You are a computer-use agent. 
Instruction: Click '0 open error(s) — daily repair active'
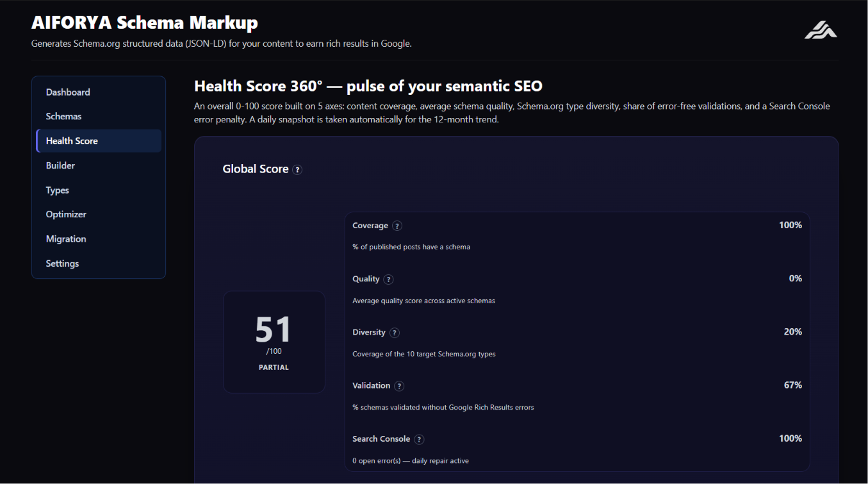click(x=411, y=460)
